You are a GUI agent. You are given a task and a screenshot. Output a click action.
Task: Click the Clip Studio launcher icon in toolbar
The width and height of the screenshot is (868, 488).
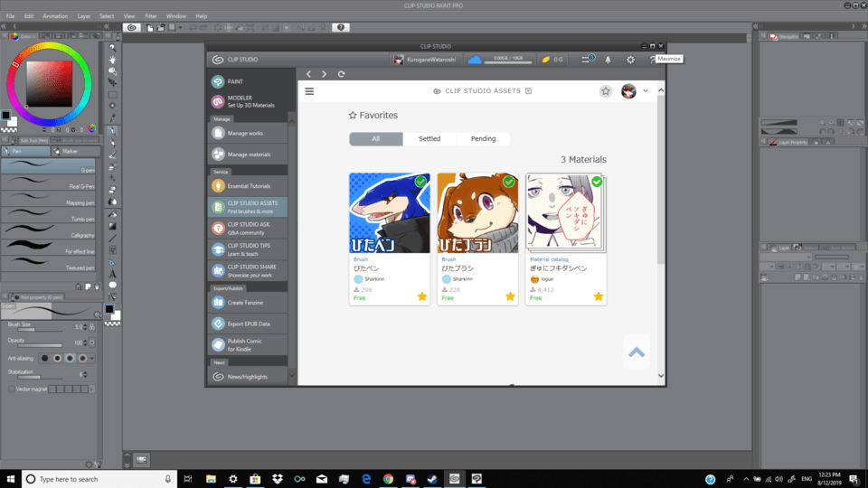coord(132,28)
